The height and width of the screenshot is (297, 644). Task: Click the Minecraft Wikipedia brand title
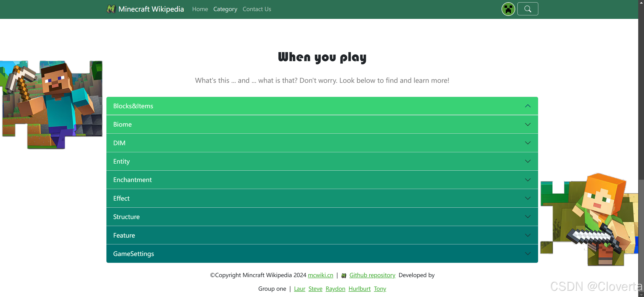point(151,9)
